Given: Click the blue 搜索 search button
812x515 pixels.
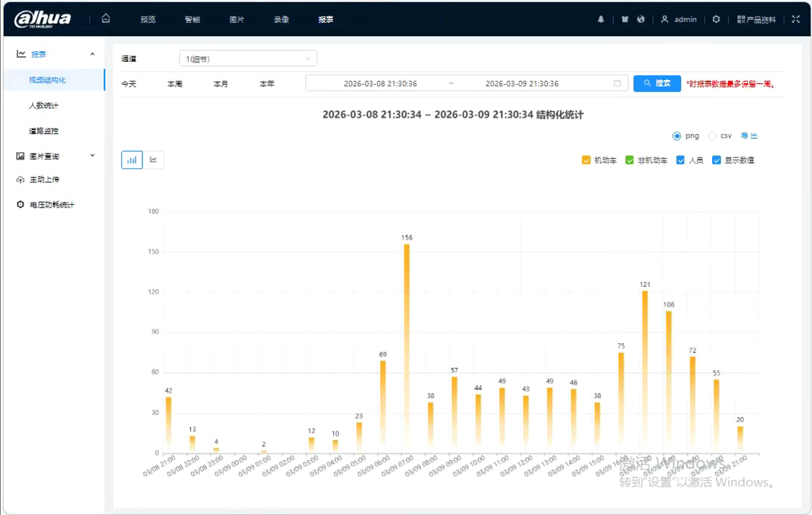Looking at the screenshot, I should (657, 83).
